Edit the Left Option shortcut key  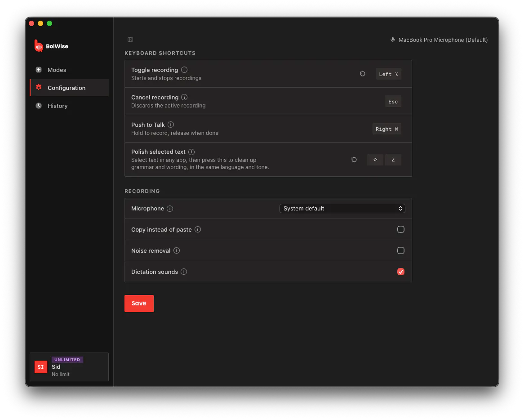(x=388, y=74)
